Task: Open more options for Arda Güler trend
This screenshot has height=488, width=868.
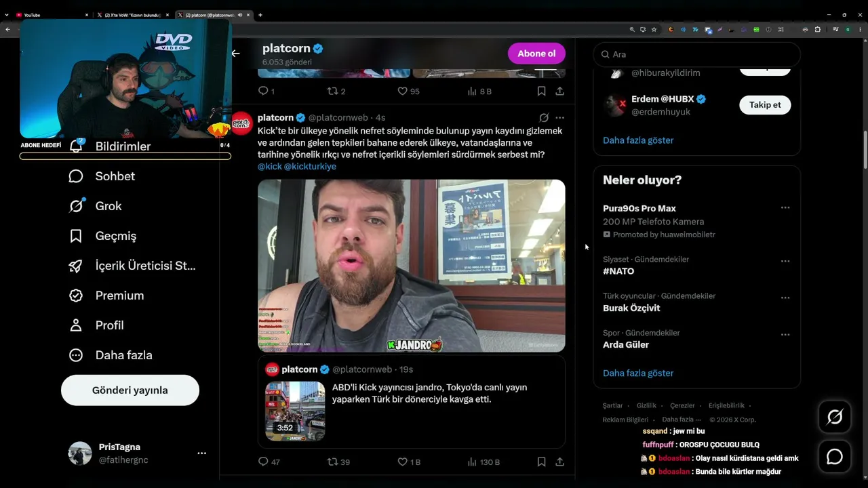Action: (x=785, y=334)
